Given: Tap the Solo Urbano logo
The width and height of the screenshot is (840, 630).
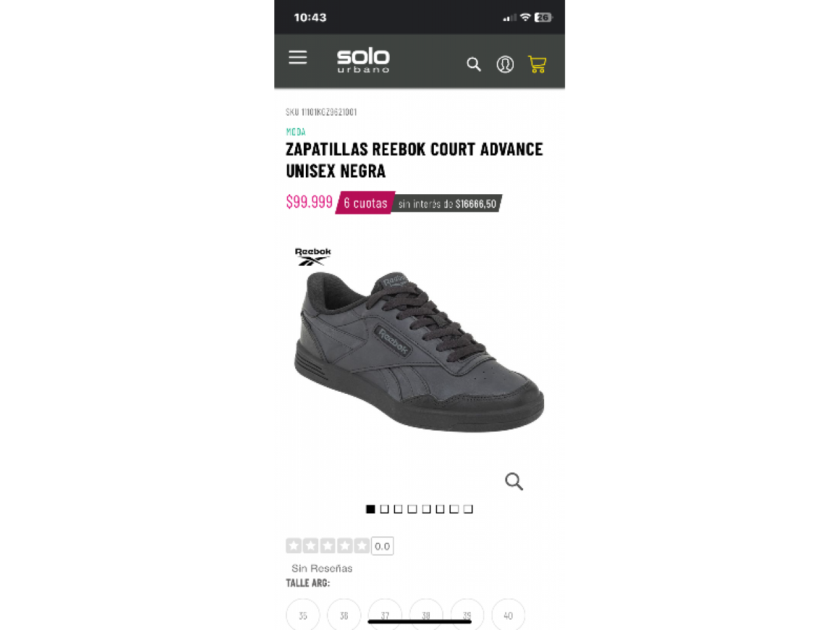Looking at the screenshot, I should [x=363, y=60].
